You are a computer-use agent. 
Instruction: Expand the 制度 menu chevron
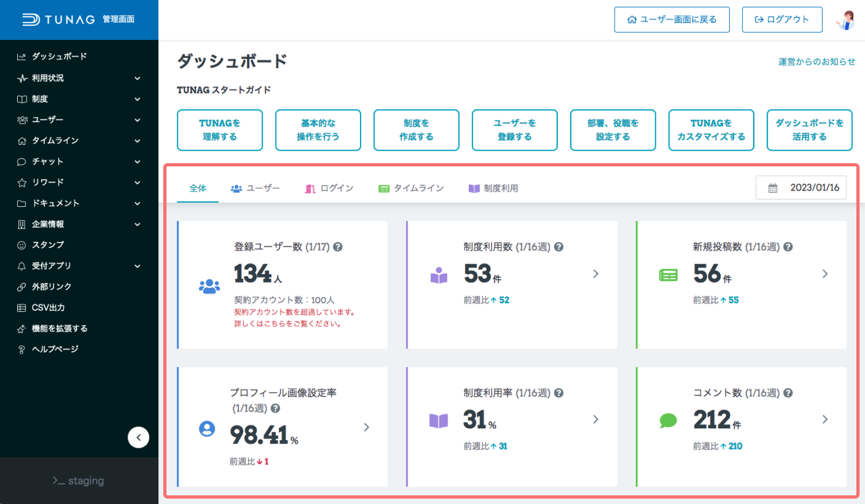point(137,99)
